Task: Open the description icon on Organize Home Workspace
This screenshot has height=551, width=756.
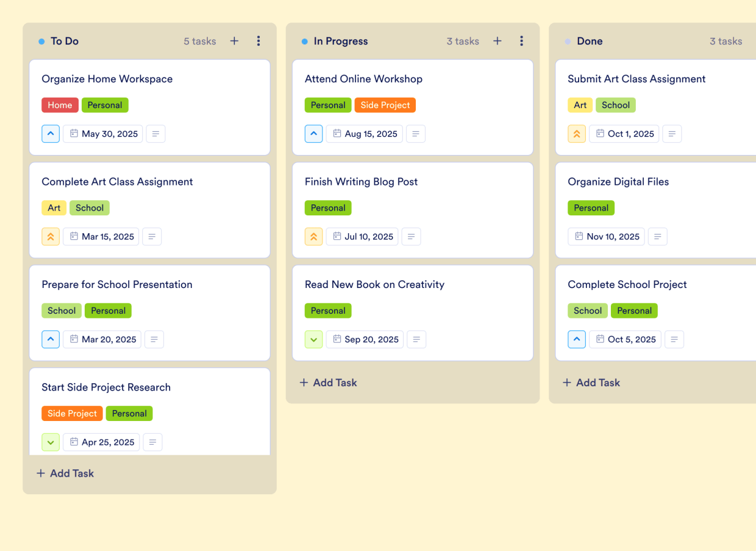Action: (155, 134)
